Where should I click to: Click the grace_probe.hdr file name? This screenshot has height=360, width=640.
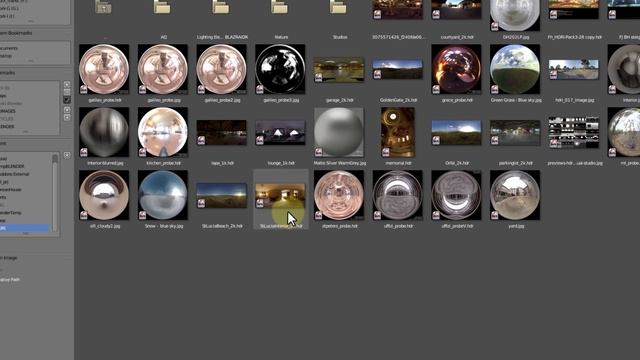457,100
